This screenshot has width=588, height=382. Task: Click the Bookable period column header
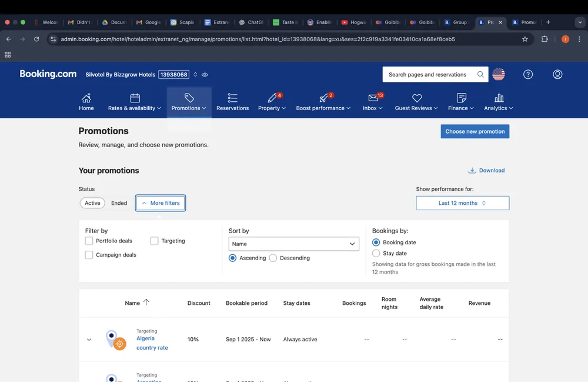coord(246,303)
